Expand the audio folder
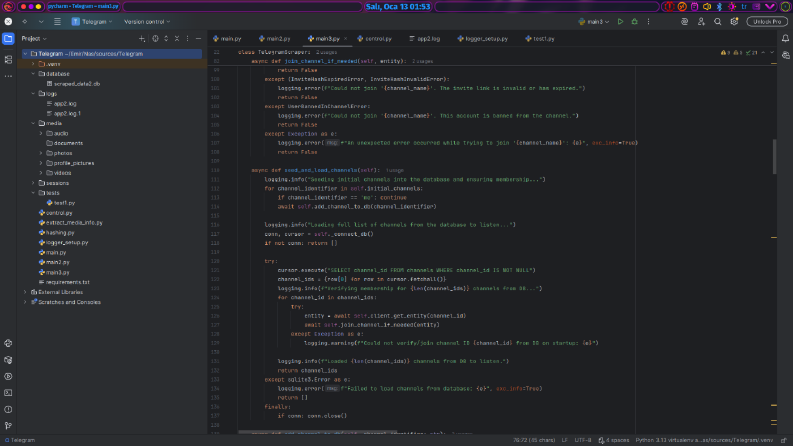The width and height of the screenshot is (793, 446). pos(41,133)
